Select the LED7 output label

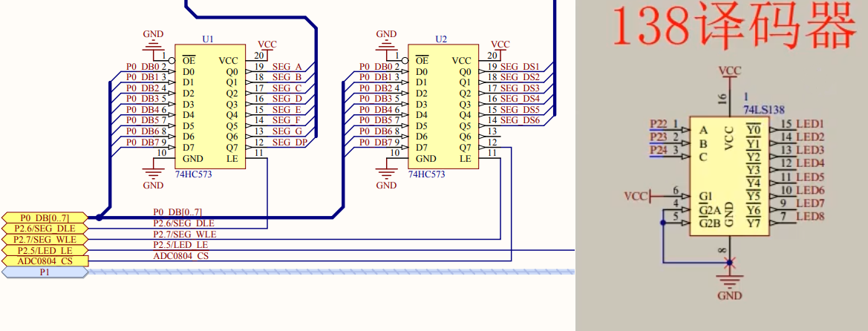tap(810, 203)
